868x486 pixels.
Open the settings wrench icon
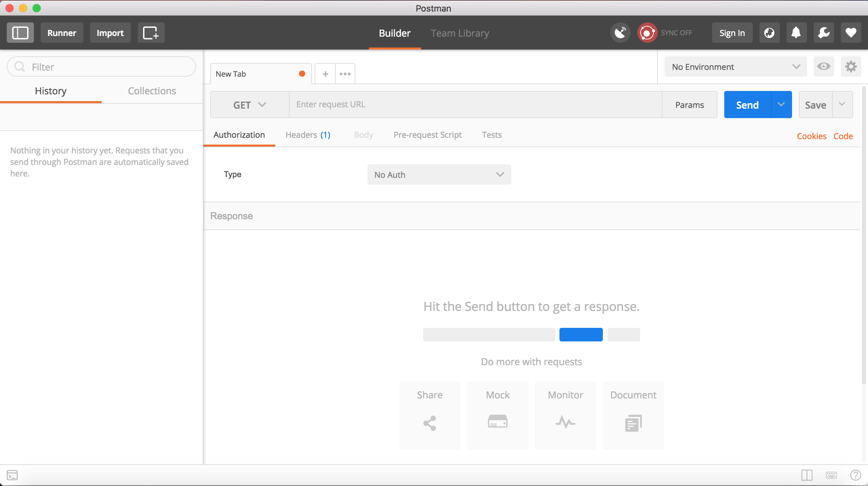coord(824,33)
